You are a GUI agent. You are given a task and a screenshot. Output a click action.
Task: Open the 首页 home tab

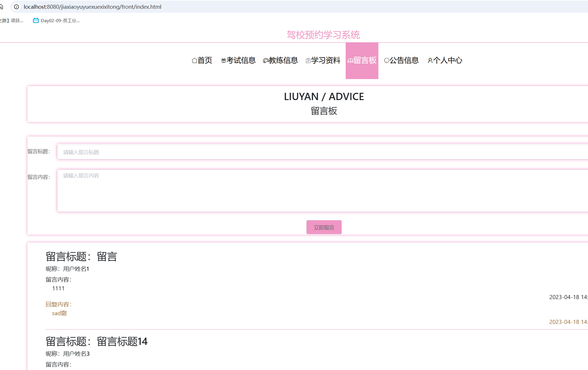(x=202, y=60)
